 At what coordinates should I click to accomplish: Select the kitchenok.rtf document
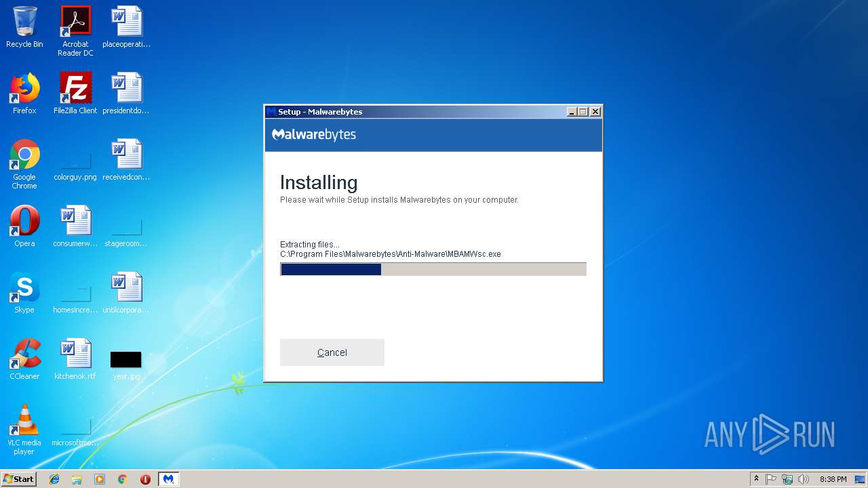tap(75, 359)
